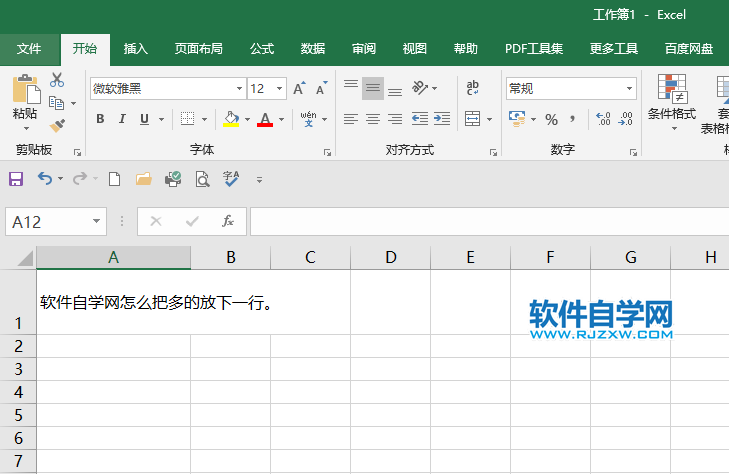The width and height of the screenshot is (729, 474).
Task: Open font color dropdown arrow
Action: tap(281, 119)
